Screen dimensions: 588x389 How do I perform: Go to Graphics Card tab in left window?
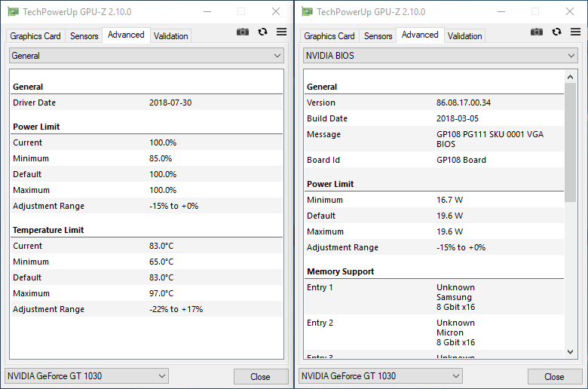click(x=35, y=35)
